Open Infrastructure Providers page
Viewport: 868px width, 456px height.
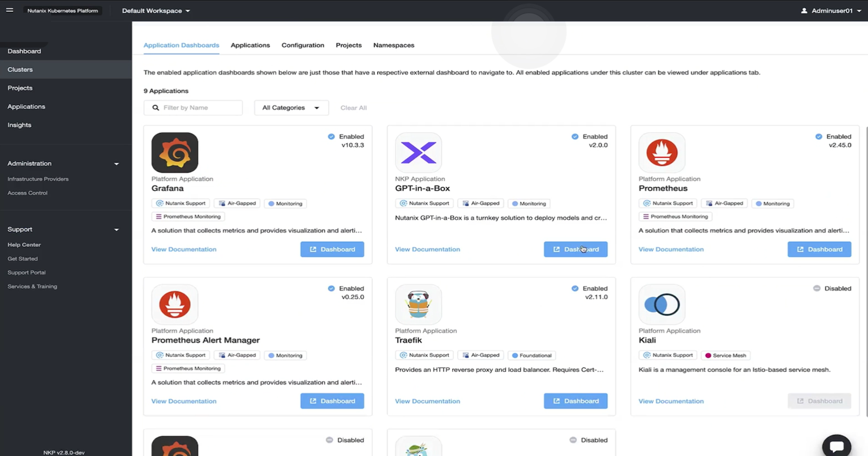[x=38, y=179]
